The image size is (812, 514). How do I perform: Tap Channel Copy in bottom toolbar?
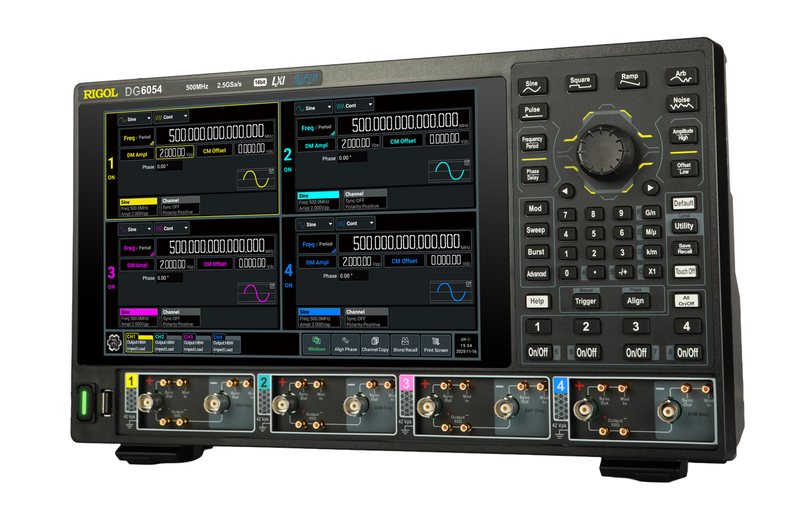tap(375, 345)
